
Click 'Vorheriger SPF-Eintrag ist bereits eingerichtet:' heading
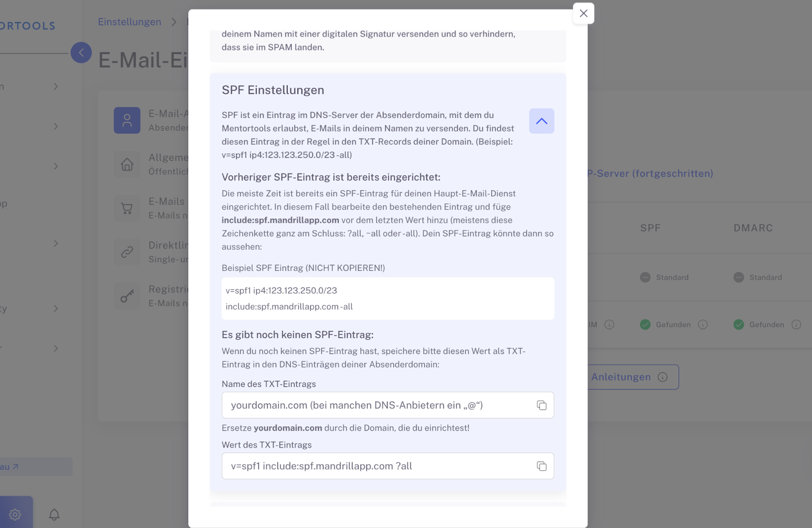(x=331, y=177)
